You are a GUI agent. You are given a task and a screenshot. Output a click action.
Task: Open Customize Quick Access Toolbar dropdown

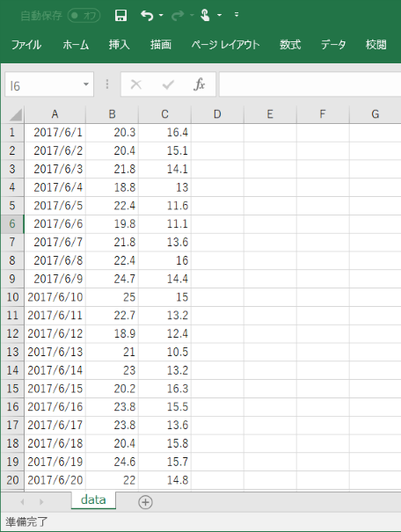(237, 15)
